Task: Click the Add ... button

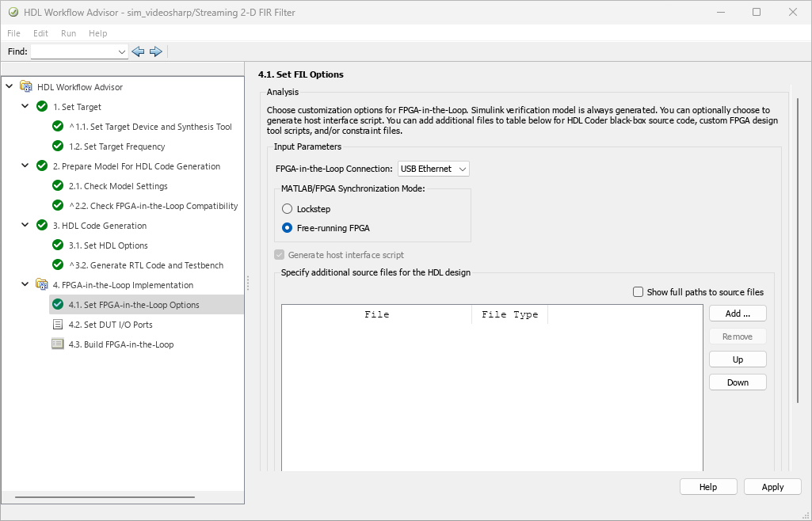Action: pyautogui.click(x=738, y=314)
